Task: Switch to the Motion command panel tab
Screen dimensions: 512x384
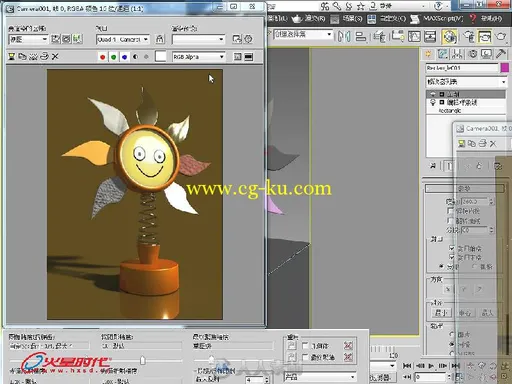Action: 472,54
